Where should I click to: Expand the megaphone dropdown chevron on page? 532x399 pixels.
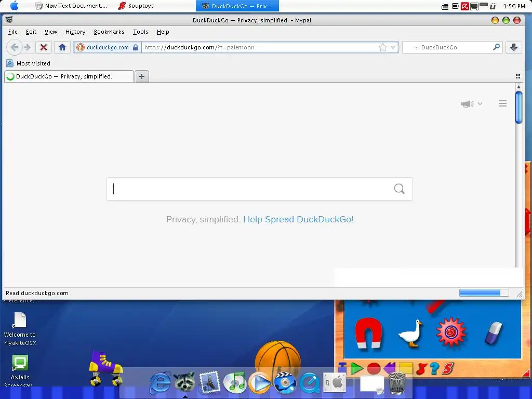[480, 103]
